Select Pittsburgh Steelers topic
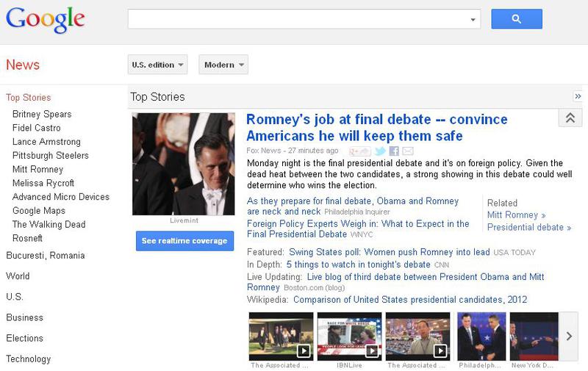 click(50, 156)
